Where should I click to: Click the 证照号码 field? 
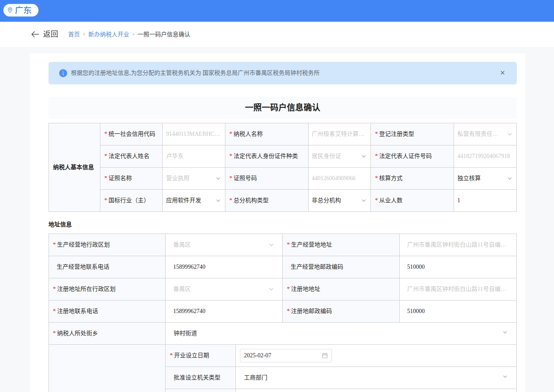tap(340, 178)
